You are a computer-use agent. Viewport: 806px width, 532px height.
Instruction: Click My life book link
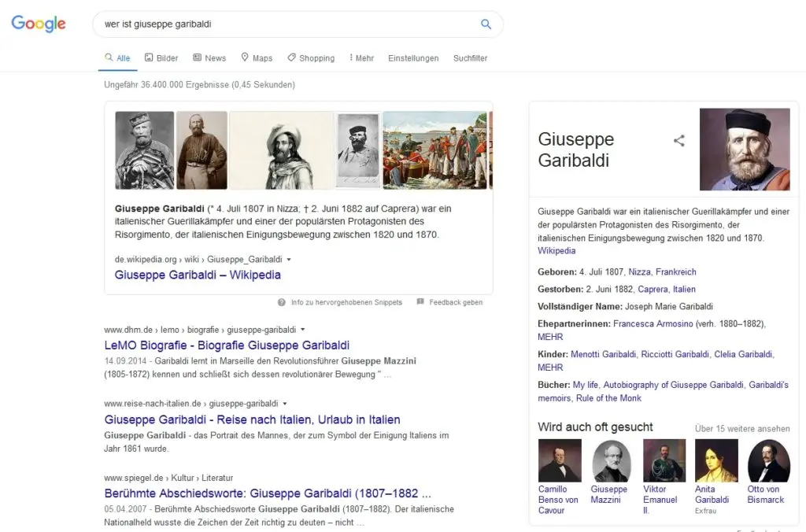tap(586, 385)
